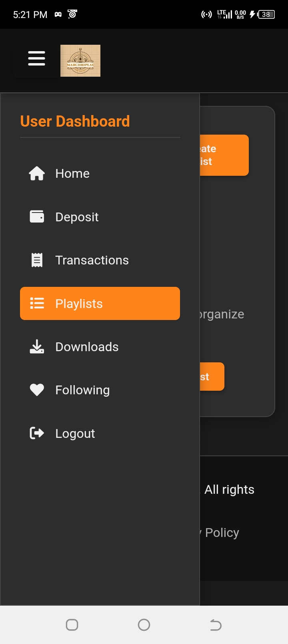
Task: Tap Android back navigation button
Action: pos(216,625)
